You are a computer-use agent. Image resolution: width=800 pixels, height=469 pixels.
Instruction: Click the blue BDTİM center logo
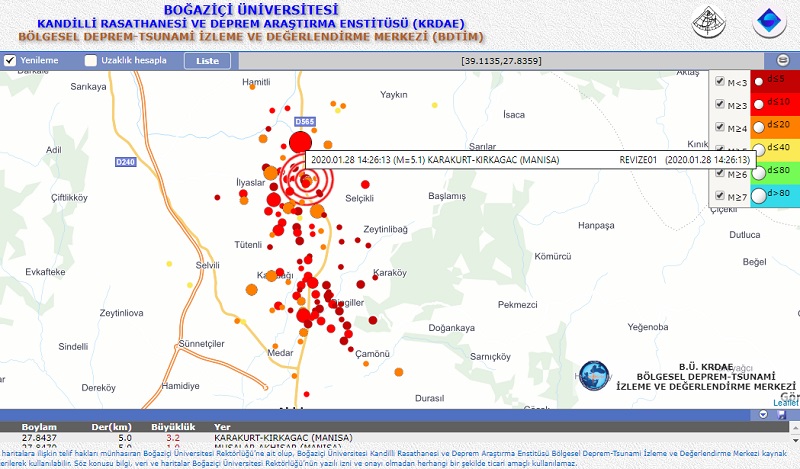coord(769,22)
